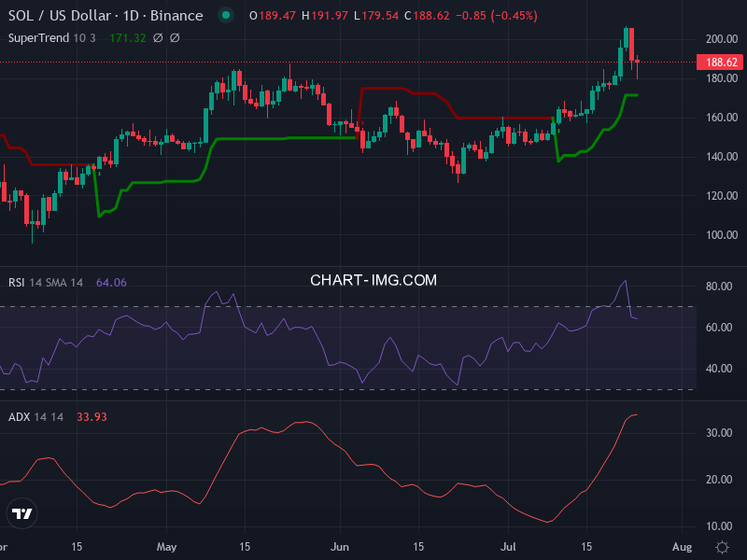The image size is (747, 560).
Task: Click second null symbol after SuperTrend value
Action: click(x=175, y=37)
